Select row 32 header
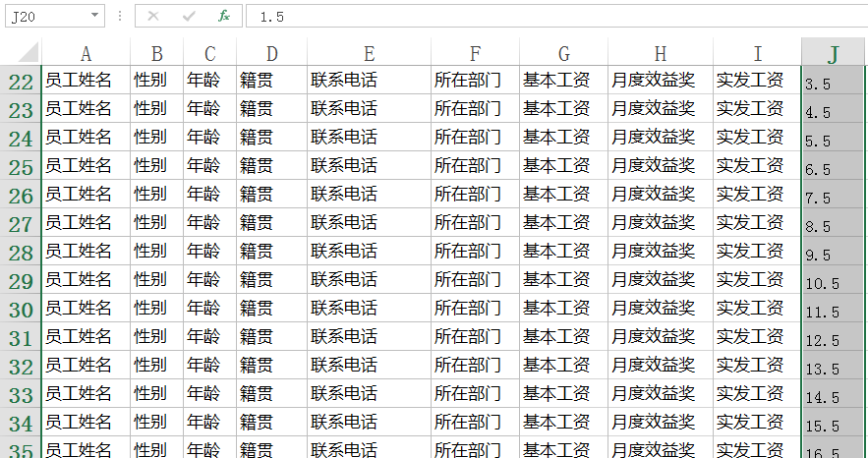 [x=21, y=366]
